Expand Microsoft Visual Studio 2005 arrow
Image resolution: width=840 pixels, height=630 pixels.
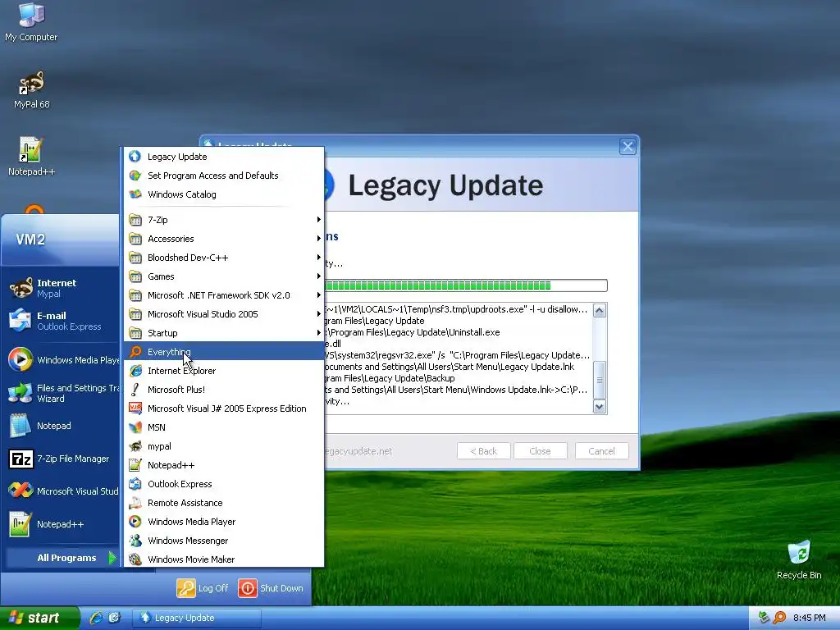click(319, 314)
